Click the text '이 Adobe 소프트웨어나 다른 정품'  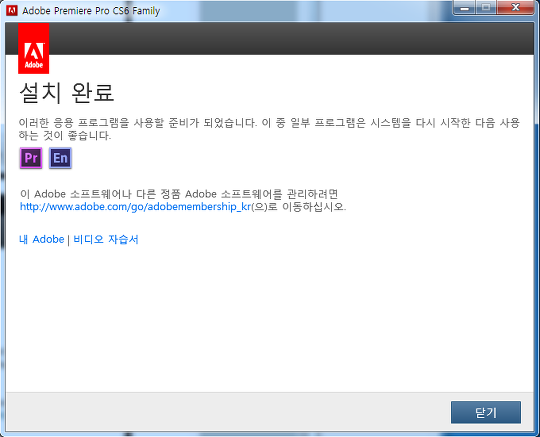[x=100, y=194]
